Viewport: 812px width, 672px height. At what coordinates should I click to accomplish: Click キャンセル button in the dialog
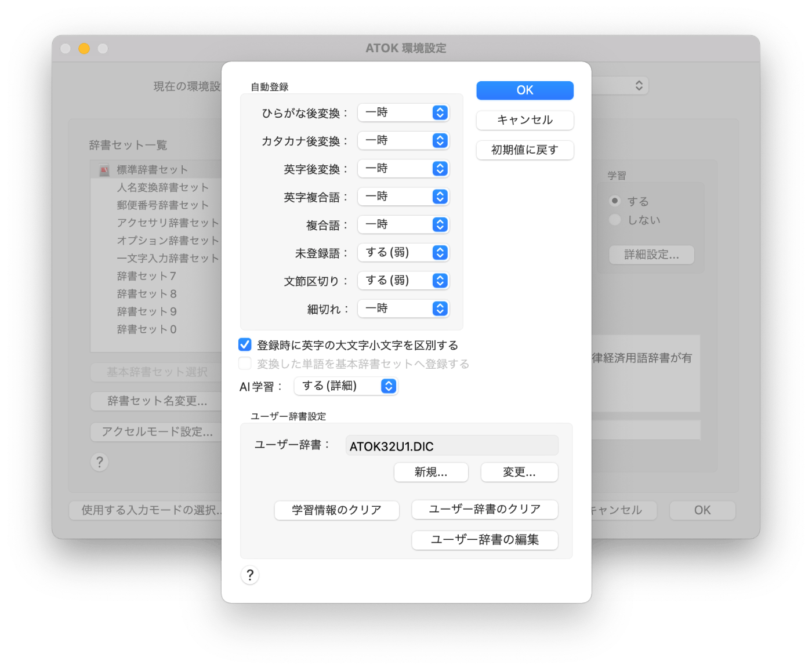click(525, 120)
